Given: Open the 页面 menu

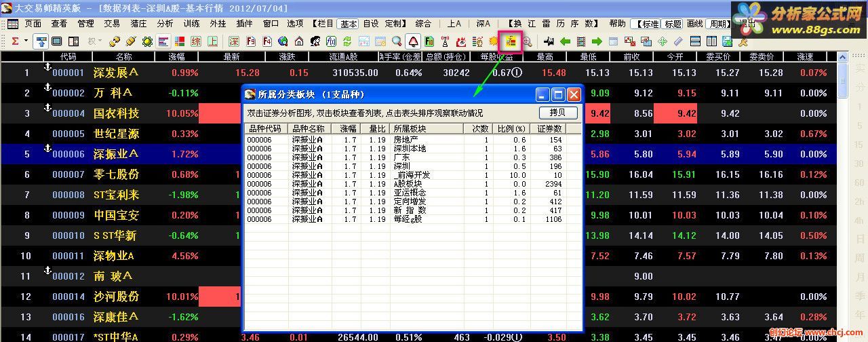Looking at the screenshot, I should coord(33,23).
